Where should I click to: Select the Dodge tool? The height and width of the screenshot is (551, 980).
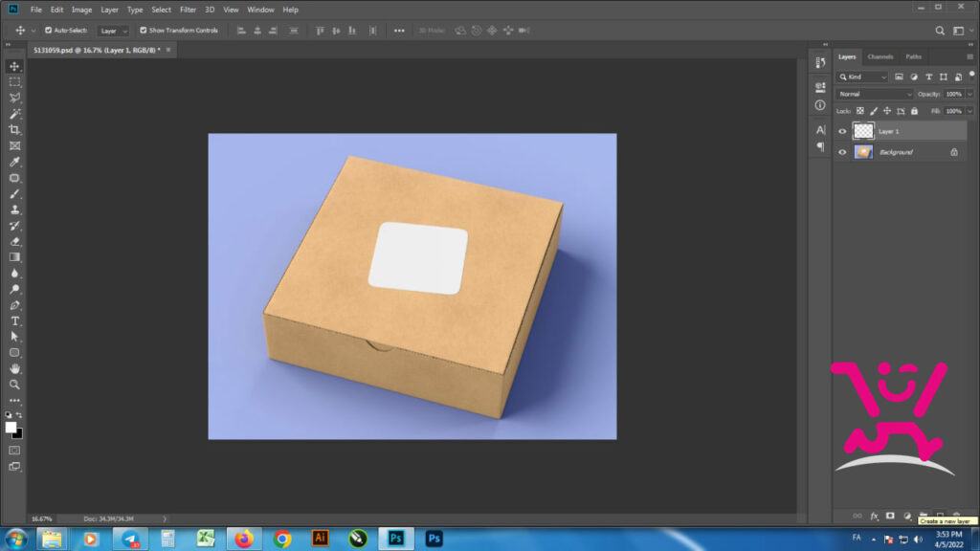coord(14,289)
